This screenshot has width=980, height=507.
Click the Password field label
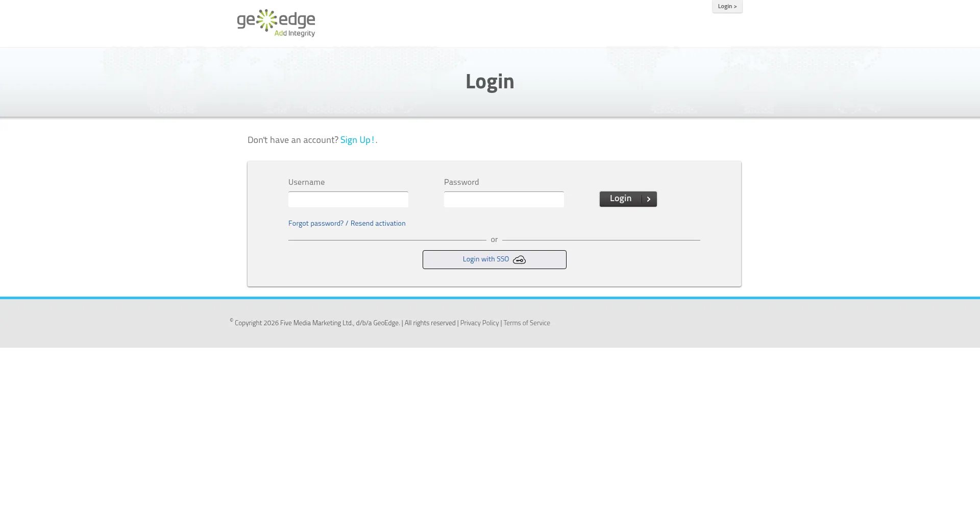pyautogui.click(x=461, y=182)
